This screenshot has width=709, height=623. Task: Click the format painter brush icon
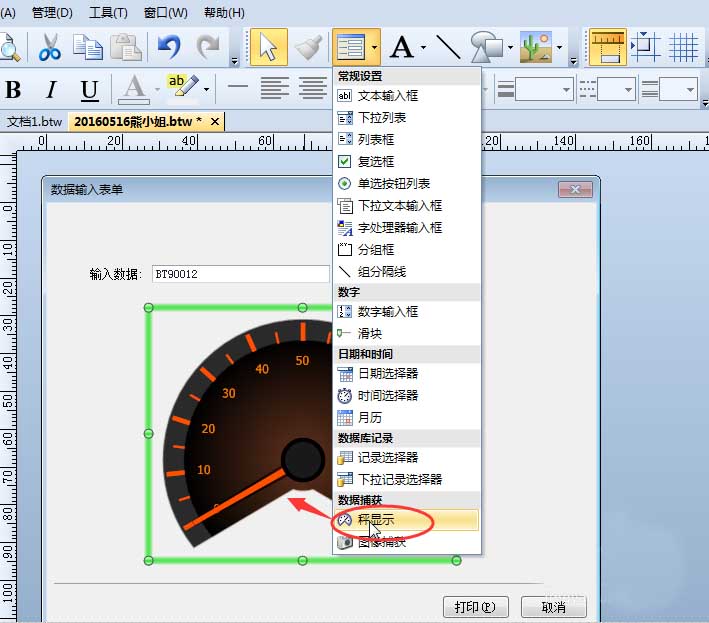(309, 47)
